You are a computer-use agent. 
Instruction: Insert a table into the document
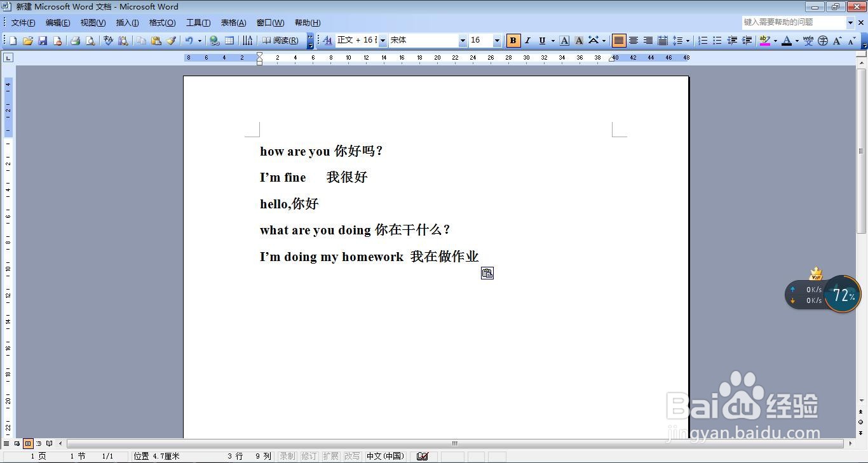click(x=230, y=40)
